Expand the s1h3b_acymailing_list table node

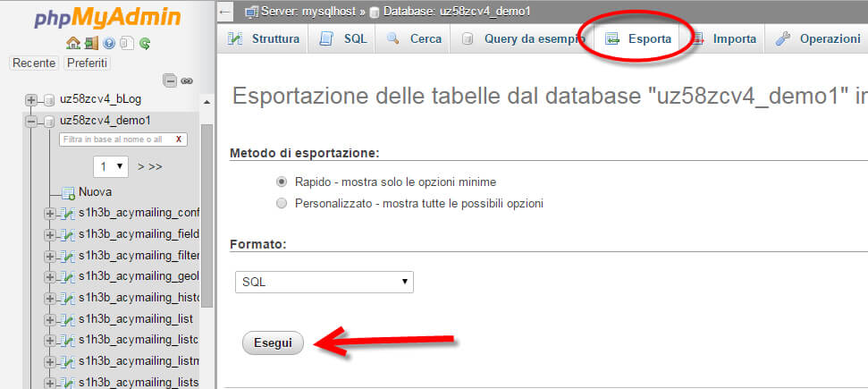(x=49, y=320)
